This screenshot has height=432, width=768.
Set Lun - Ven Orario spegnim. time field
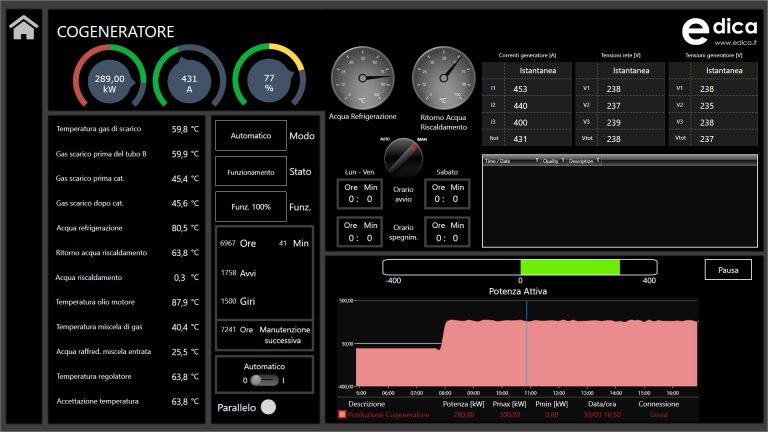pyautogui.click(x=360, y=232)
